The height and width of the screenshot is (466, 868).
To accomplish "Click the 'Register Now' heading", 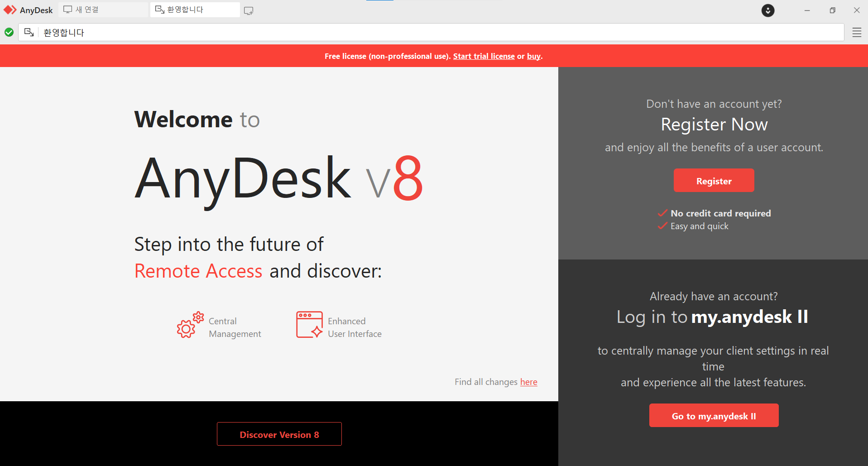I will [714, 124].
